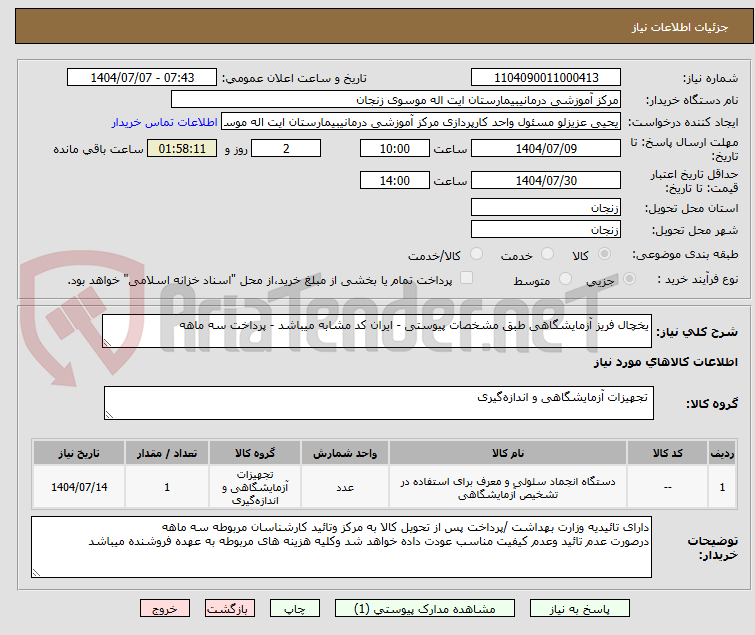Click the خروج exit button

point(165,609)
